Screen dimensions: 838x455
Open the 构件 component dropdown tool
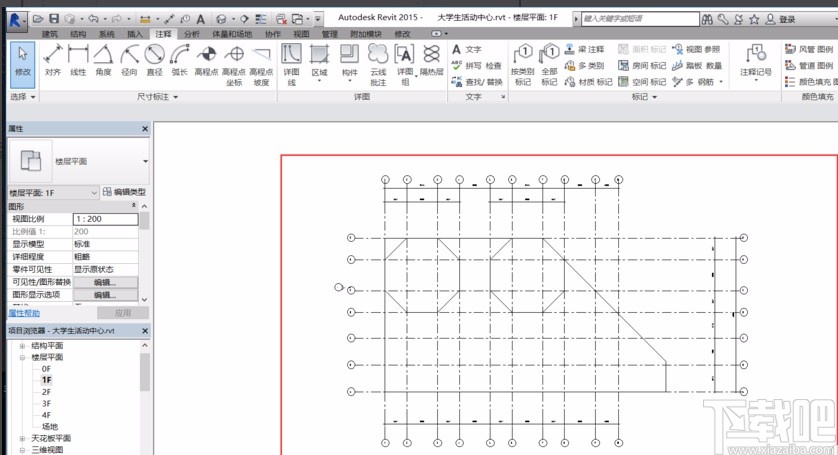[x=350, y=64]
